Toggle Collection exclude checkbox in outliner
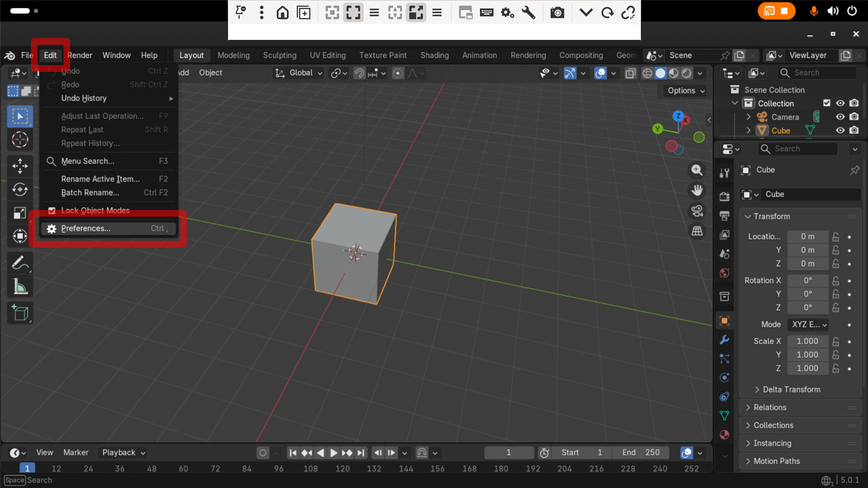 (x=827, y=103)
